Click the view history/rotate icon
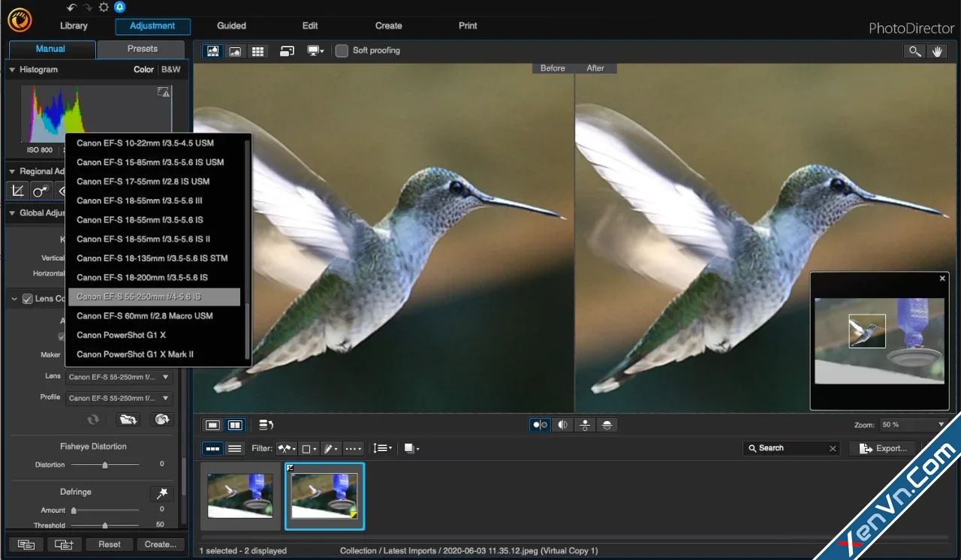 [x=266, y=425]
